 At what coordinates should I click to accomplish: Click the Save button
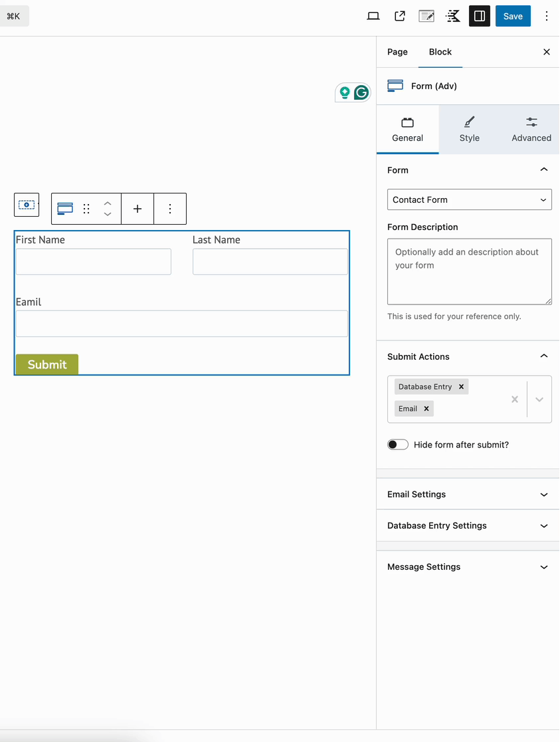[x=513, y=15]
